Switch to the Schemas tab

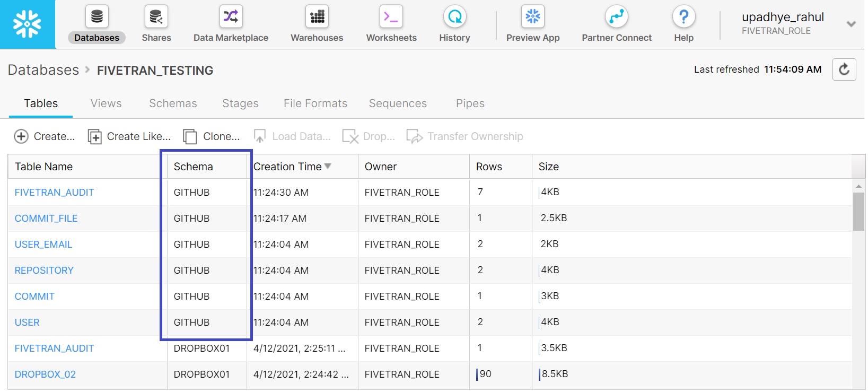tap(173, 103)
